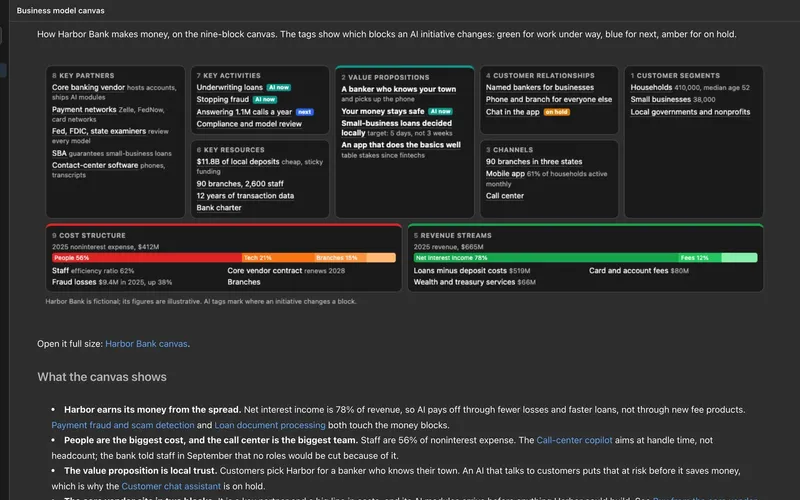Select the Branches 15% cost bar segment
The height and width of the screenshot is (500, 800).
(340, 258)
